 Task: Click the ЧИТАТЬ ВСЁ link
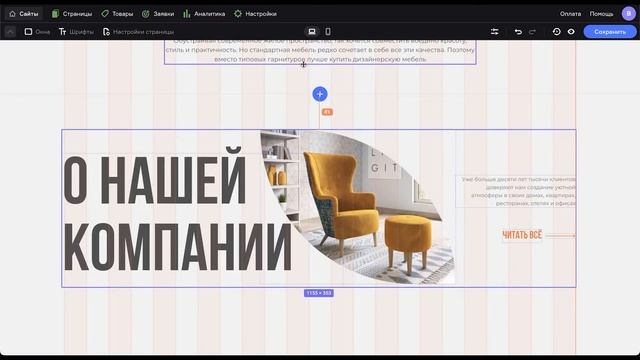(522, 235)
